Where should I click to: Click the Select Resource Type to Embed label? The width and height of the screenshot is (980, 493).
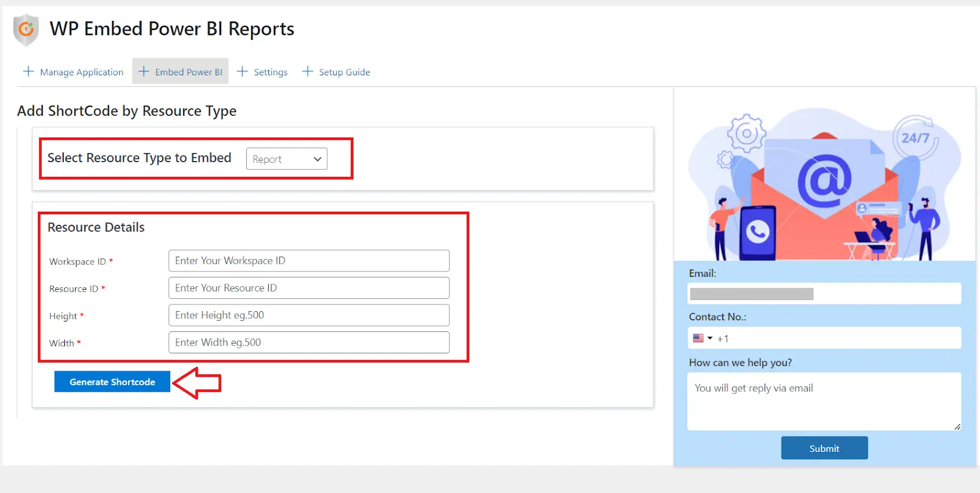140,158
